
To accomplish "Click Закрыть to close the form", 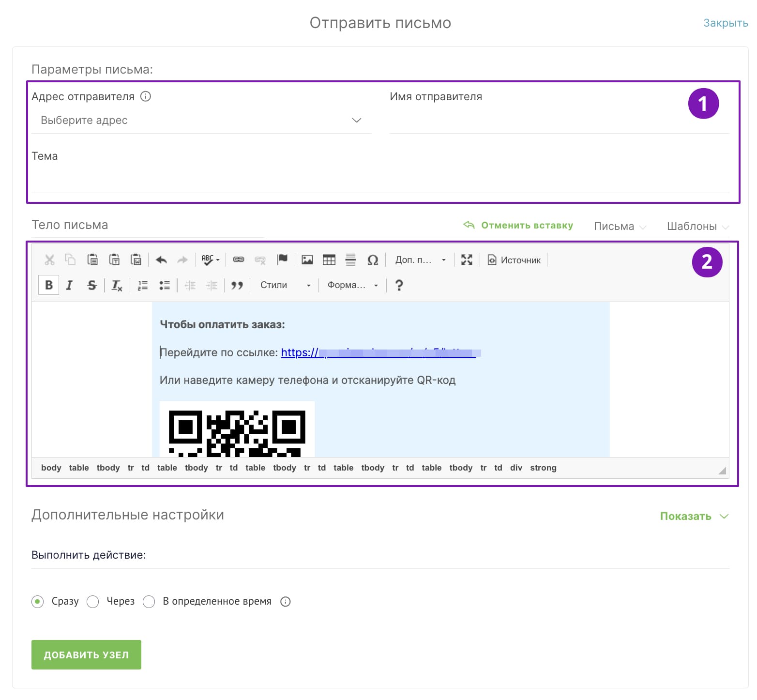I will (726, 23).
